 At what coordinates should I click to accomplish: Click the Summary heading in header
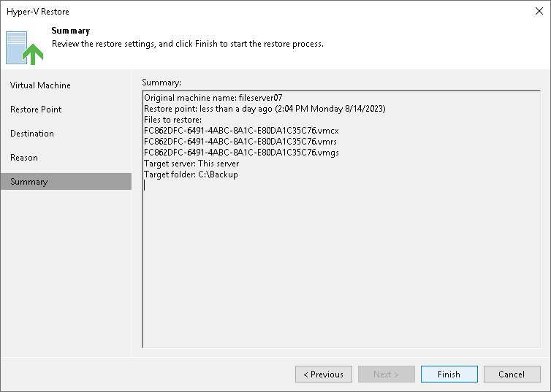71,31
